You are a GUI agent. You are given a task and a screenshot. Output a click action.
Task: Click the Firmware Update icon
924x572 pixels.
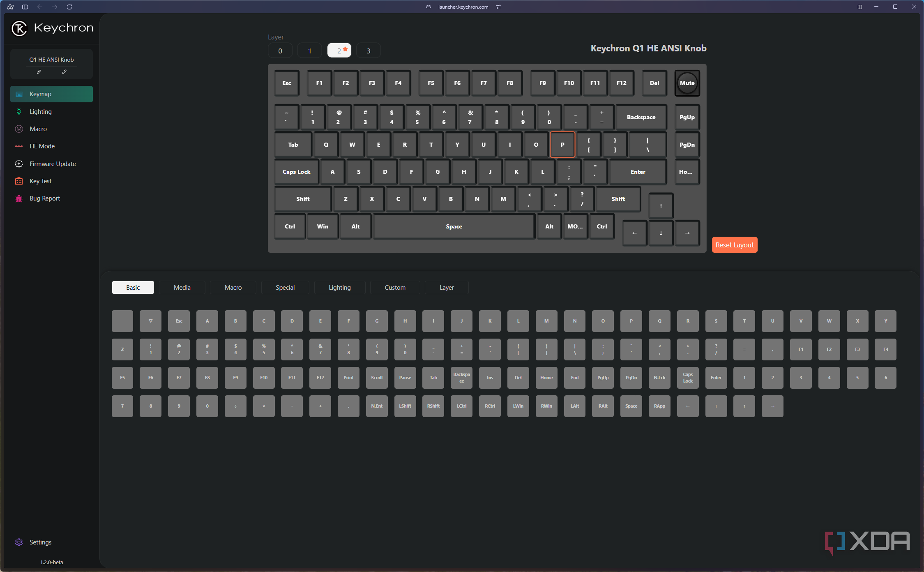point(19,164)
